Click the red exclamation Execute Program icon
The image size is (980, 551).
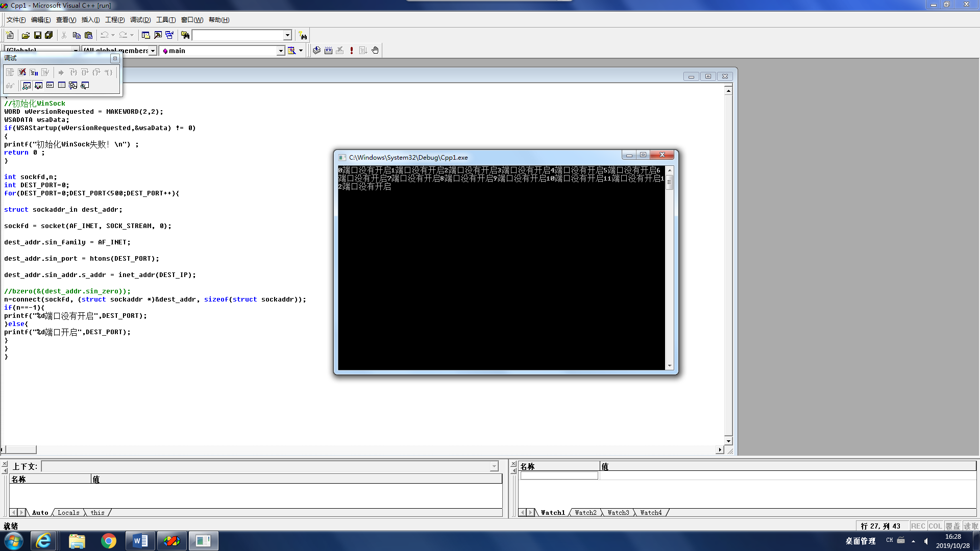point(352,51)
